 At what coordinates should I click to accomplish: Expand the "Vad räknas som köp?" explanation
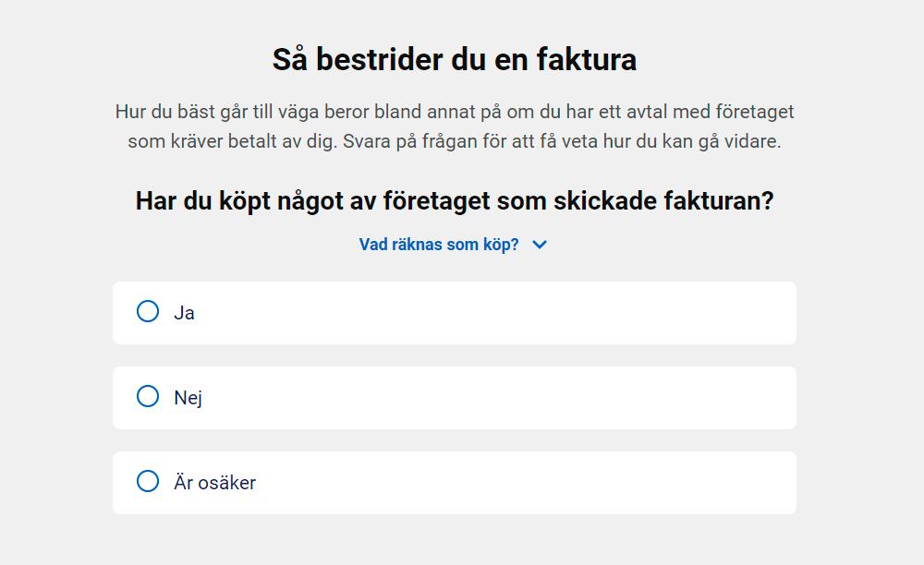coord(439,245)
